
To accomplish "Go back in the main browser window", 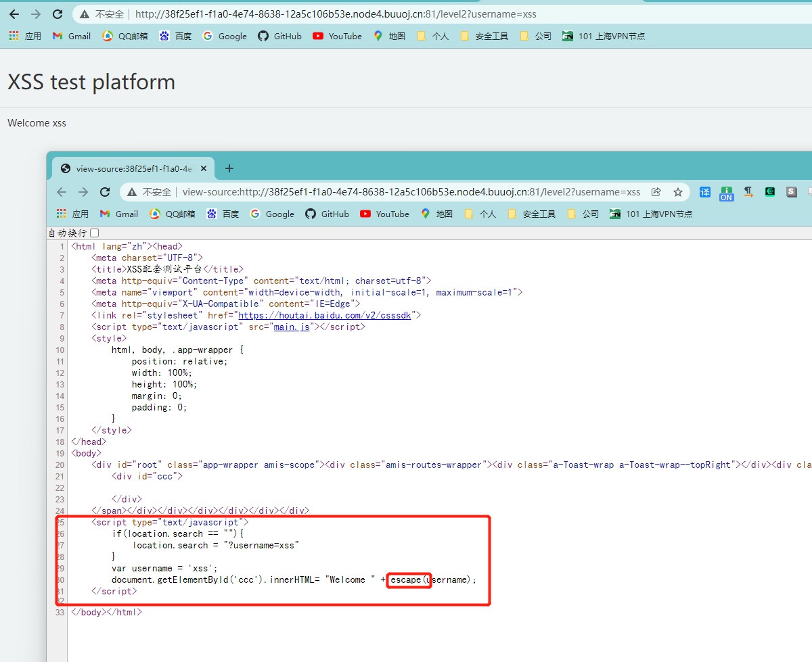I will pos(14,14).
